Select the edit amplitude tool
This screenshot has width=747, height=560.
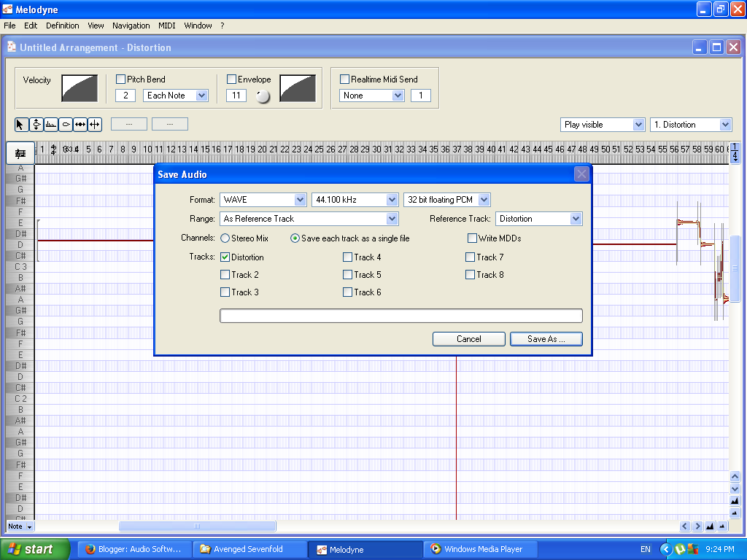tap(66, 125)
